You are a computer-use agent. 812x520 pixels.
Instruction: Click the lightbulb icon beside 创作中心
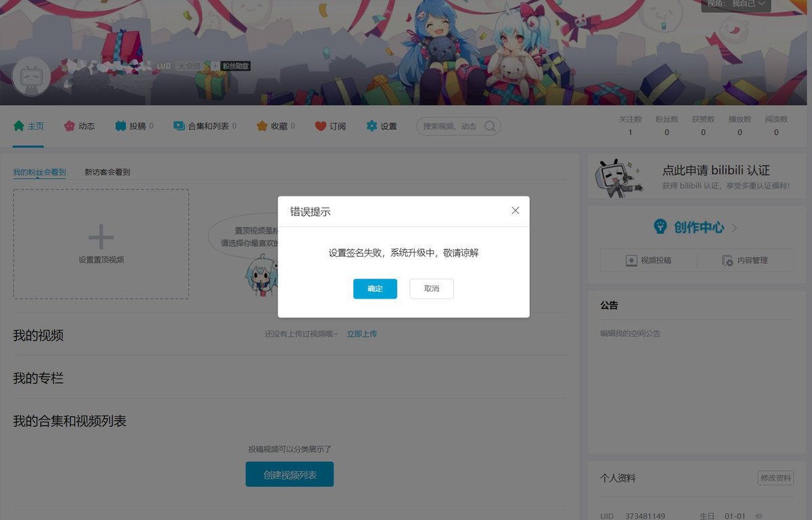(x=660, y=227)
